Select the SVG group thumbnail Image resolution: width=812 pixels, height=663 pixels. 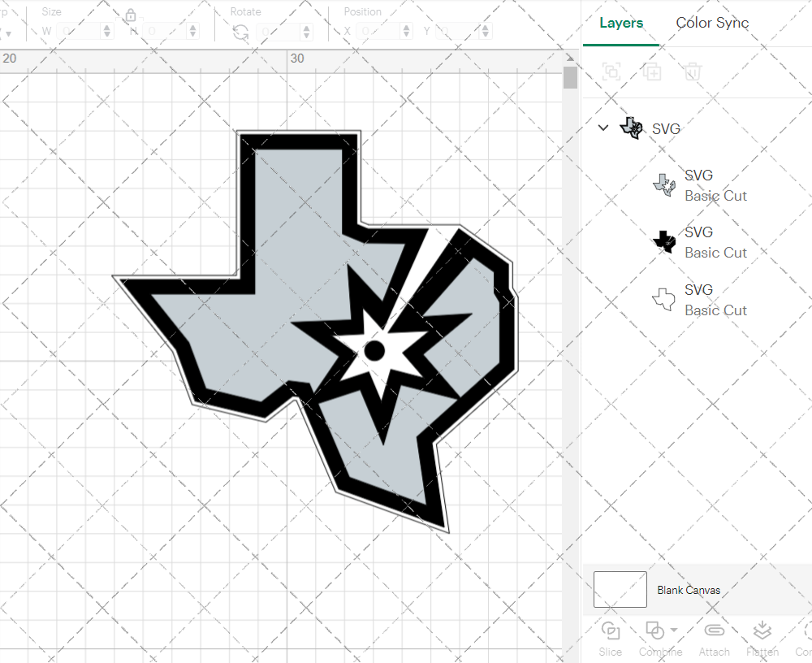pyautogui.click(x=631, y=128)
